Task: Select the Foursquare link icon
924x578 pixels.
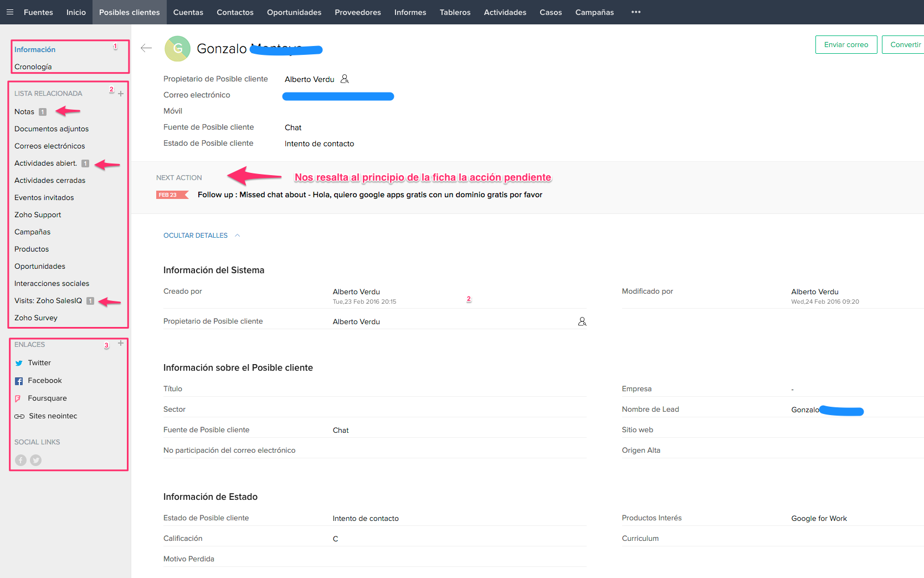Action: (x=18, y=398)
